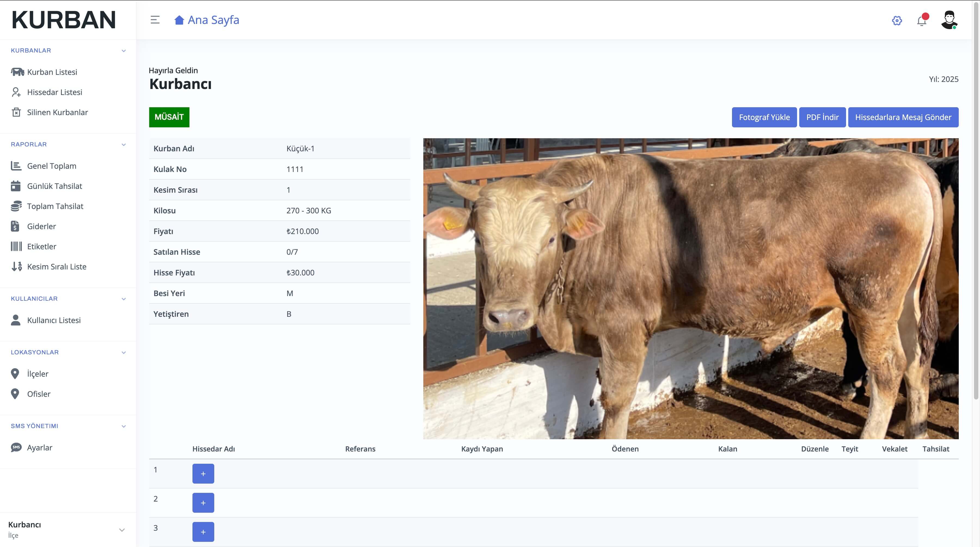Click the Kilosu value 270 - 300 KG
980x547 pixels.
pyautogui.click(x=308, y=210)
